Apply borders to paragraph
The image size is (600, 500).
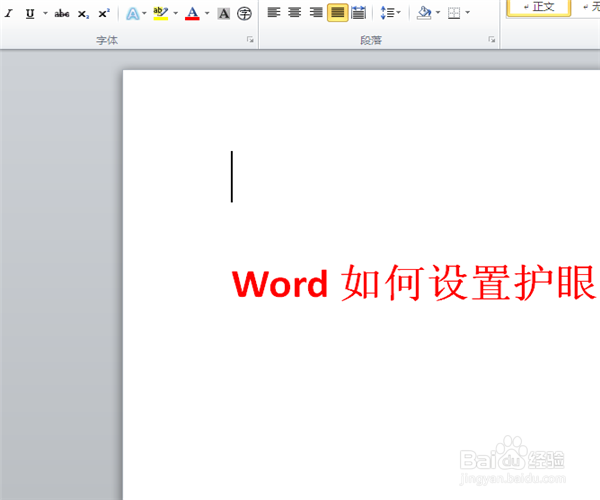pos(454,13)
